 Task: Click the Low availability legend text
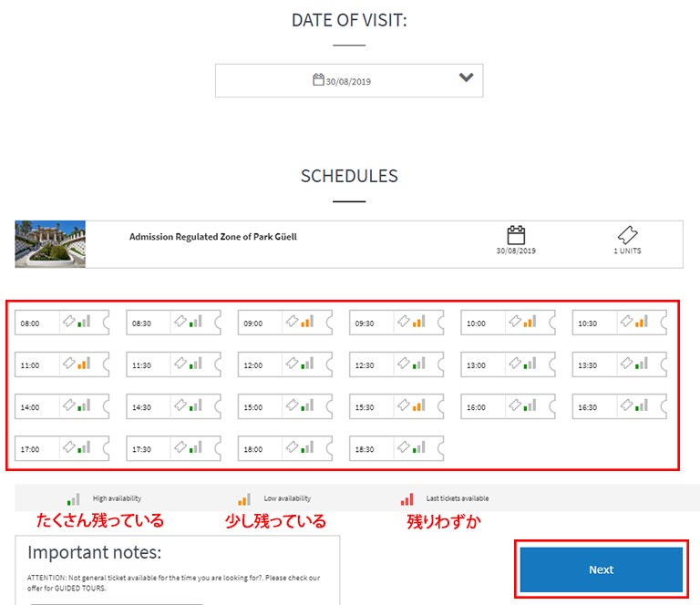pos(287,498)
